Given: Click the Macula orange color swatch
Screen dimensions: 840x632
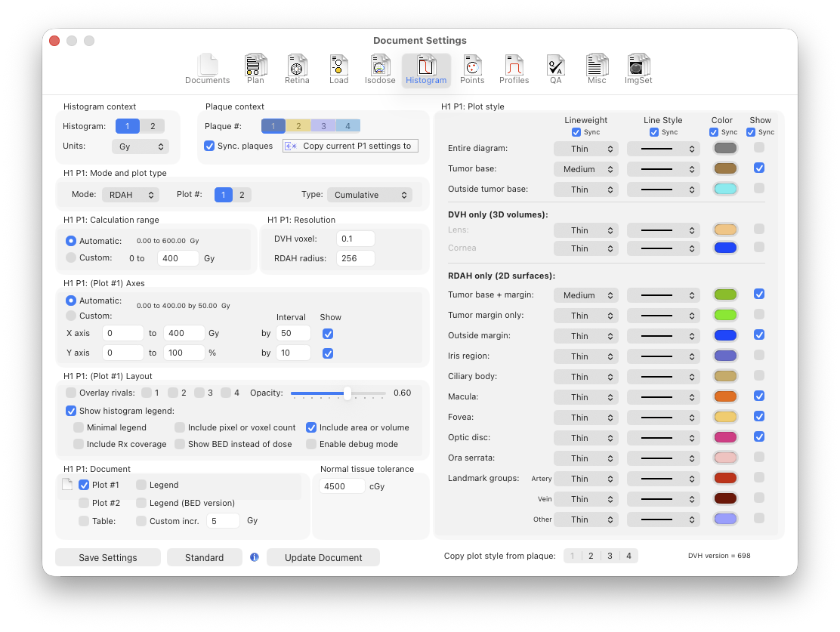Looking at the screenshot, I should [725, 396].
